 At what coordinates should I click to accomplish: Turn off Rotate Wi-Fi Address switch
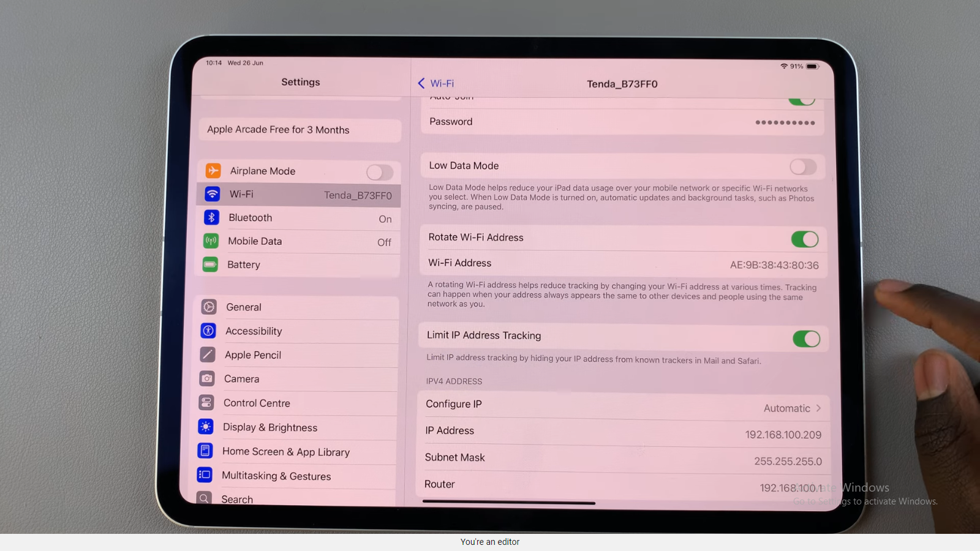805,239
